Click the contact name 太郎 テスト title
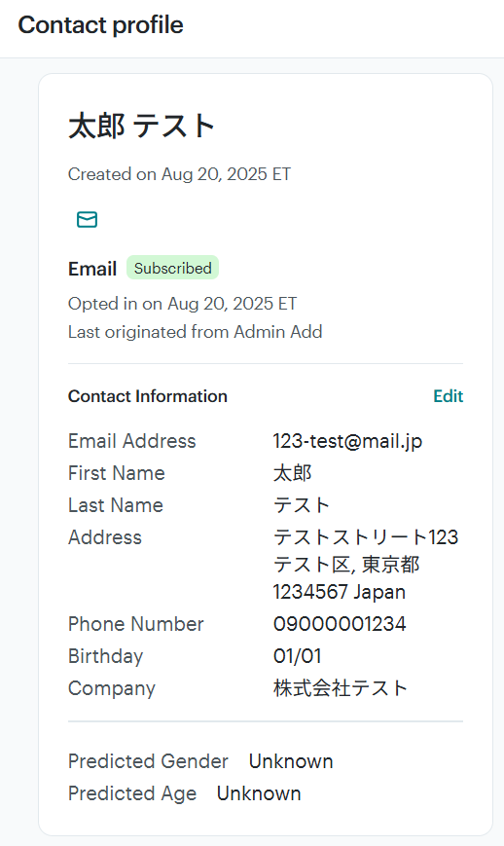The width and height of the screenshot is (504, 846). (x=142, y=126)
